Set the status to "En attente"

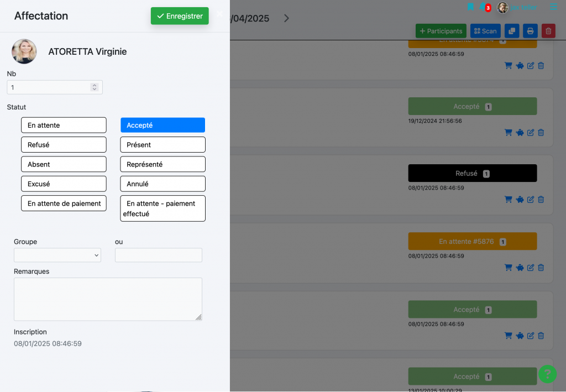[64, 126]
